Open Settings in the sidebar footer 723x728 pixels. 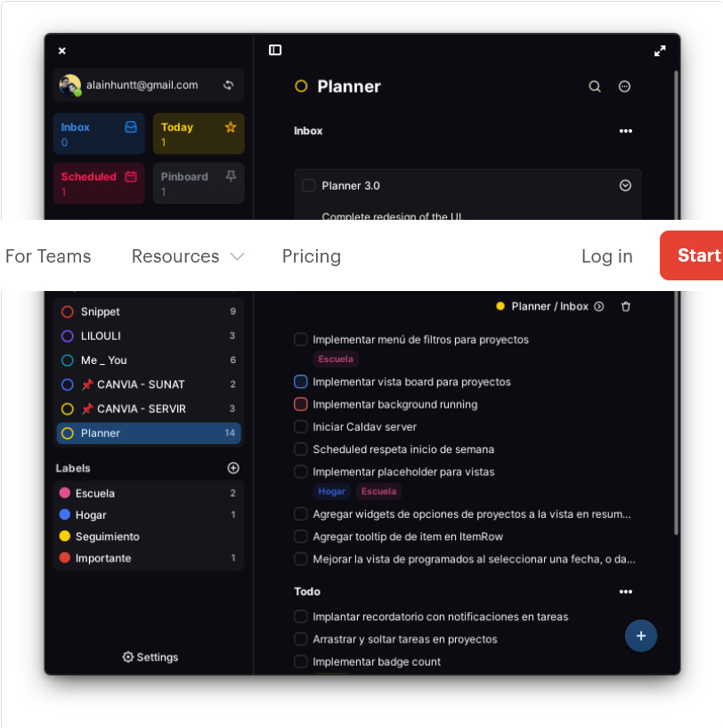coord(150,657)
